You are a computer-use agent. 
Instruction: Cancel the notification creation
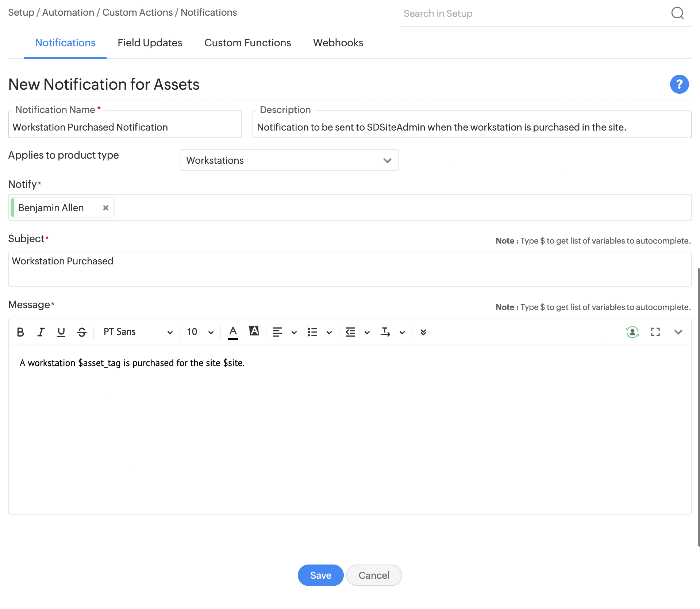point(374,575)
